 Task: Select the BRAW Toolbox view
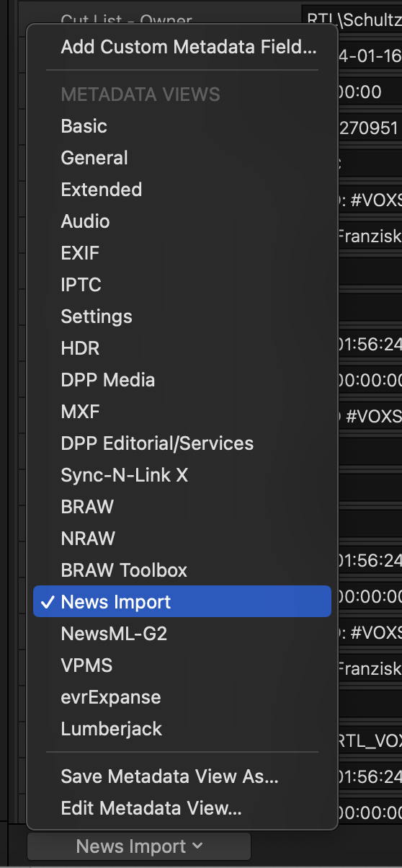pyautogui.click(x=182, y=570)
